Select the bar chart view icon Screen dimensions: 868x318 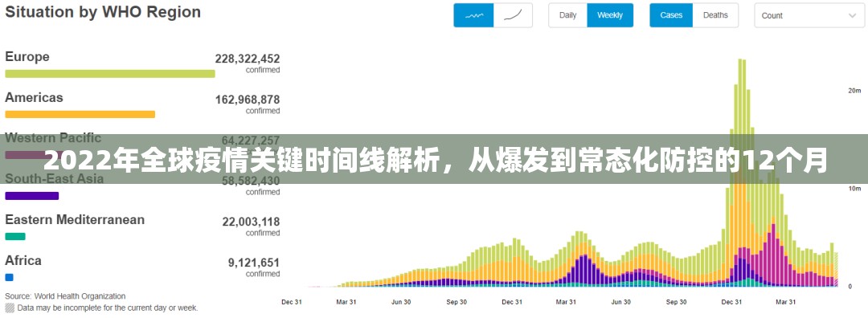[473, 15]
